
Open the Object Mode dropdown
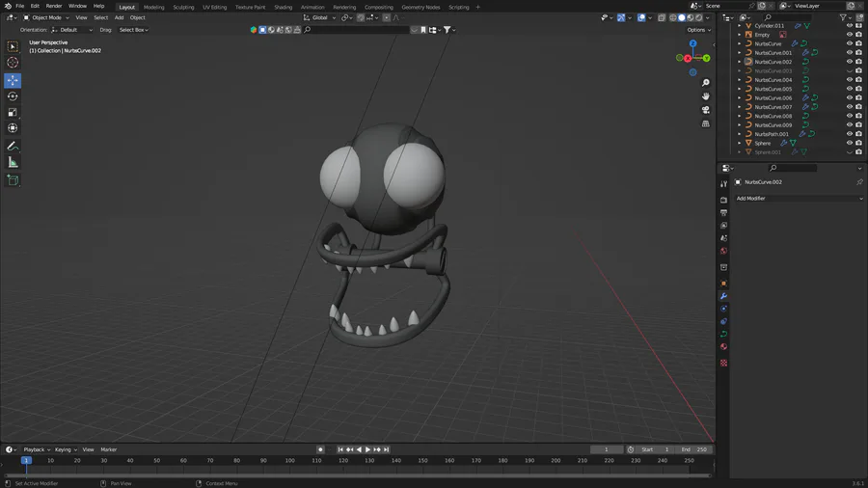[46, 17]
